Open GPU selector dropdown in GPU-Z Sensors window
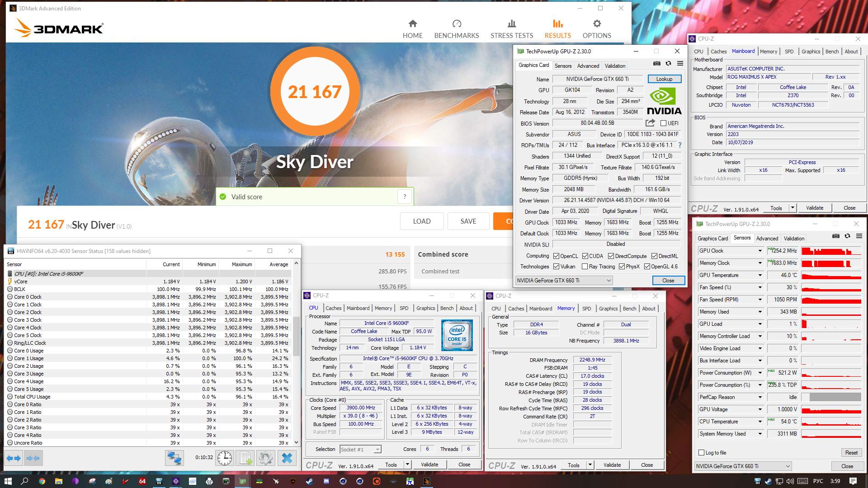The height and width of the screenshot is (488, 868). coord(743,466)
